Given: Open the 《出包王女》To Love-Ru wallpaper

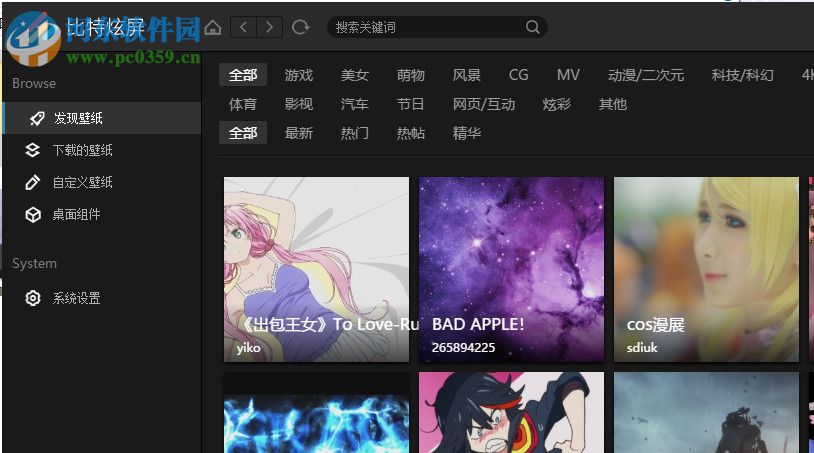Looking at the screenshot, I should [x=316, y=269].
